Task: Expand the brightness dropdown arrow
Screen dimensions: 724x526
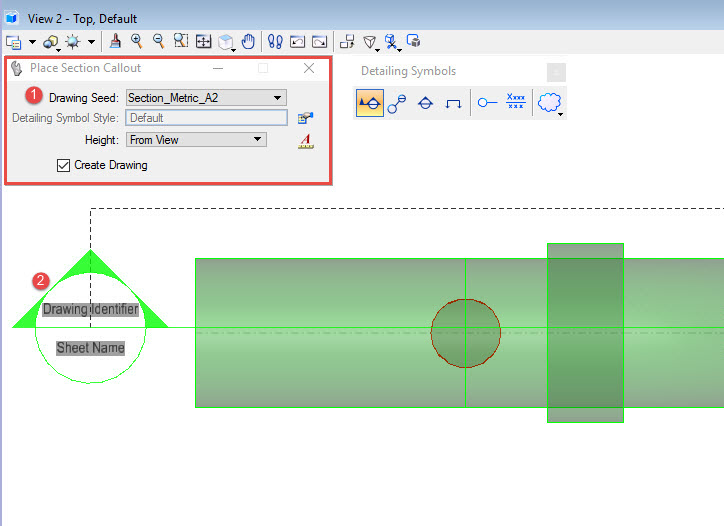Action: (91, 42)
